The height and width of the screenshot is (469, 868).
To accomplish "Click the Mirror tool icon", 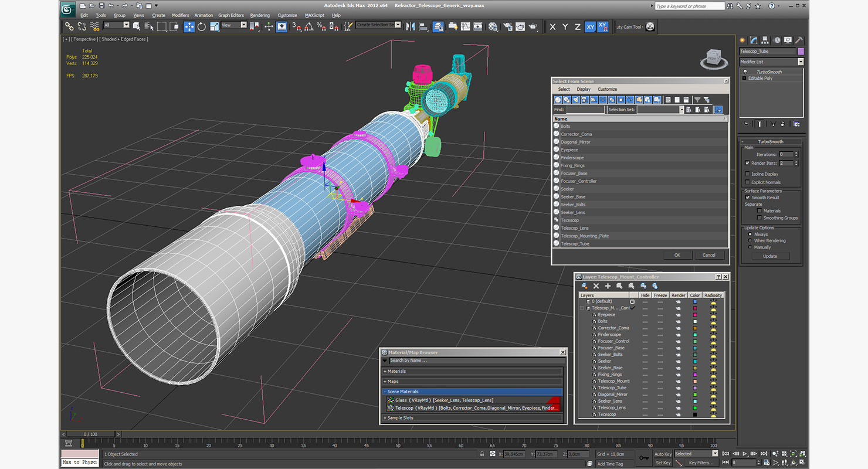I will (x=411, y=26).
